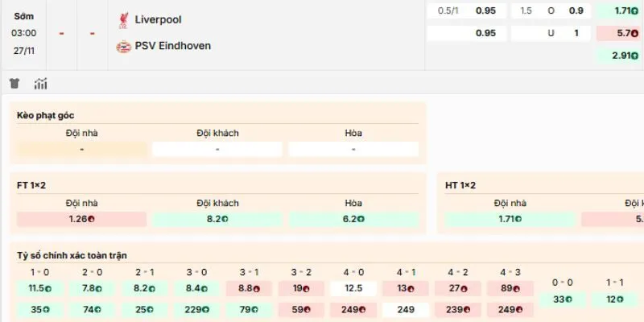
Task: Select handicap odds 0.95 for PSV Eindhoven
Action: tap(468, 33)
